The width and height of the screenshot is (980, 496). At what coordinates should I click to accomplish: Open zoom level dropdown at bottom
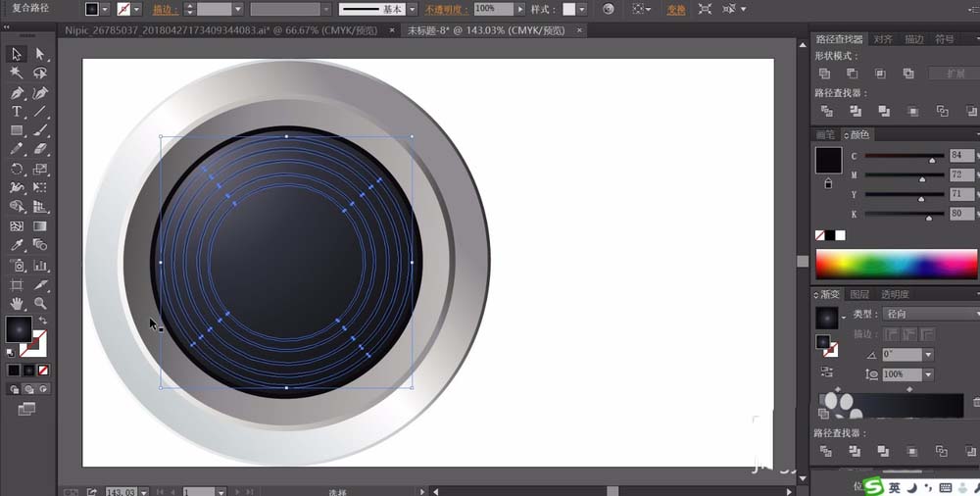tap(144, 492)
